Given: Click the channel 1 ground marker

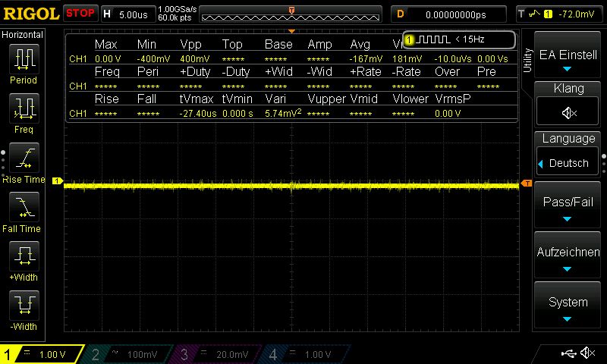Looking at the screenshot, I should pos(58,180).
